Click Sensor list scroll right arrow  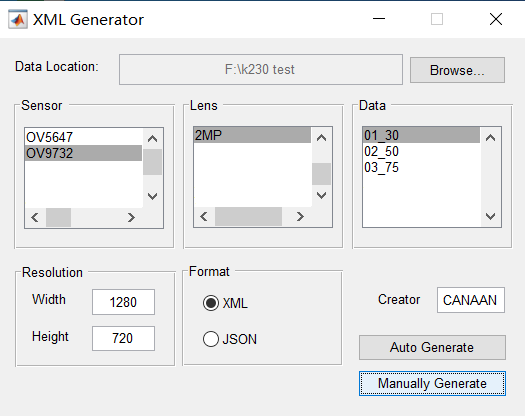[131, 218]
